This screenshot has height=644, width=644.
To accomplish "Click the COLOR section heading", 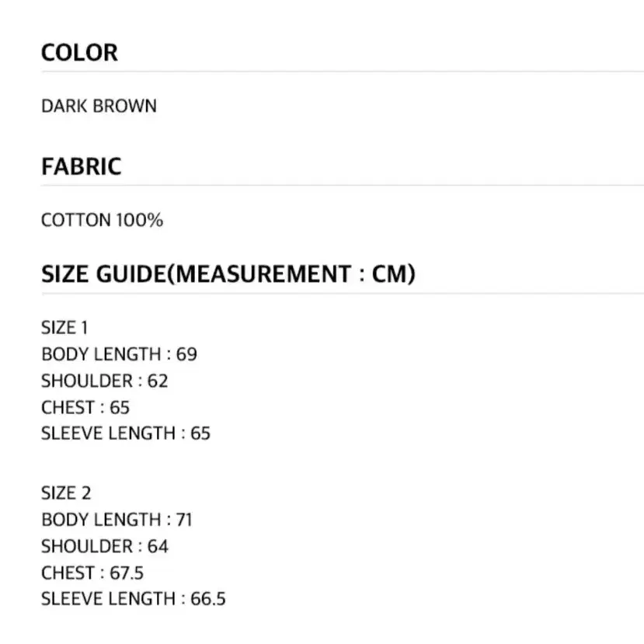I will 79,53.
